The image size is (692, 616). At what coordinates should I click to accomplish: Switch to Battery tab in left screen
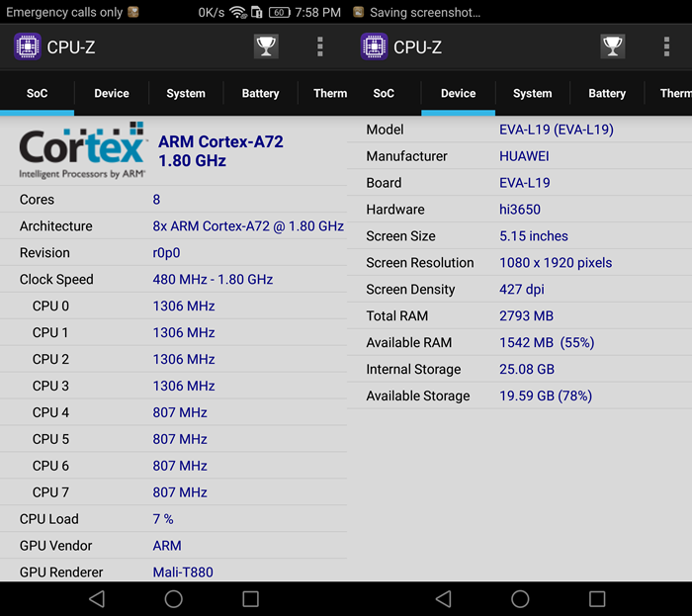pos(260,94)
